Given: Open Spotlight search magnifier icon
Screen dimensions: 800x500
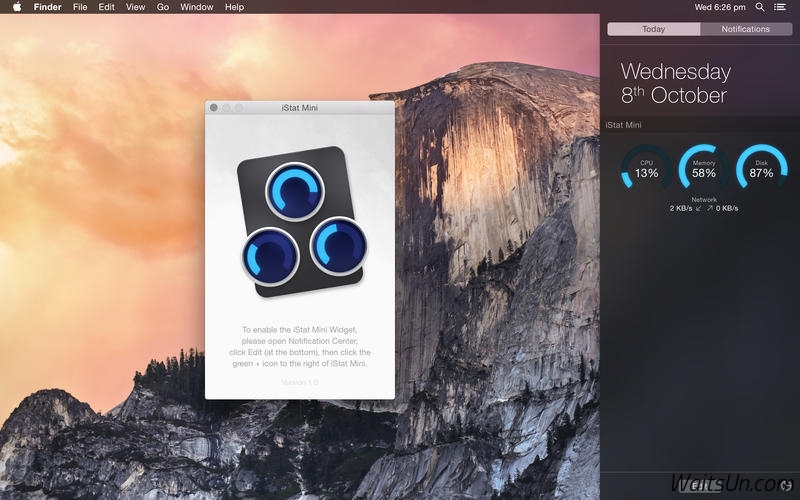Looking at the screenshot, I should click(760, 7).
